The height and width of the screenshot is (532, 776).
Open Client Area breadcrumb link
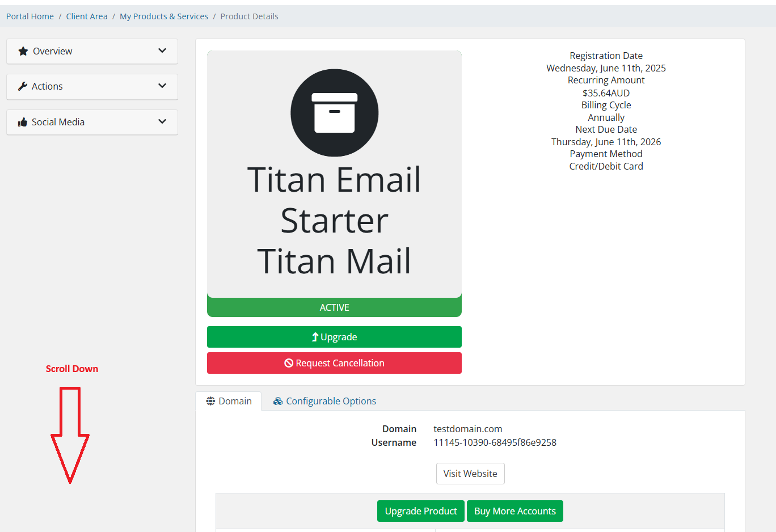pos(87,16)
